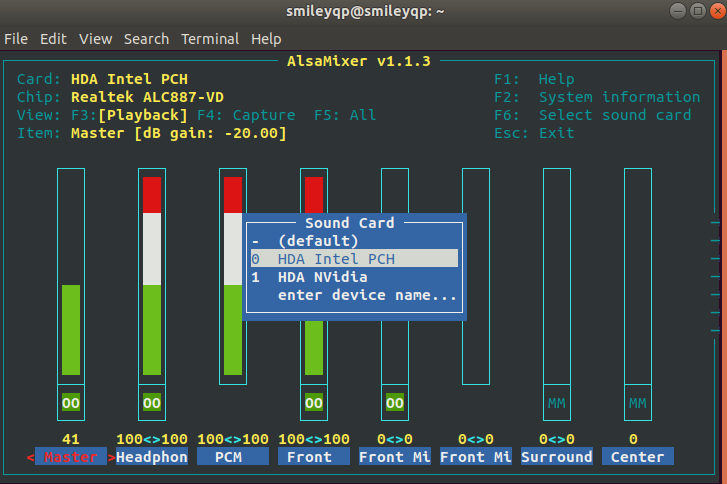Click the Center volume bar
727x484 pixels.
point(638,276)
